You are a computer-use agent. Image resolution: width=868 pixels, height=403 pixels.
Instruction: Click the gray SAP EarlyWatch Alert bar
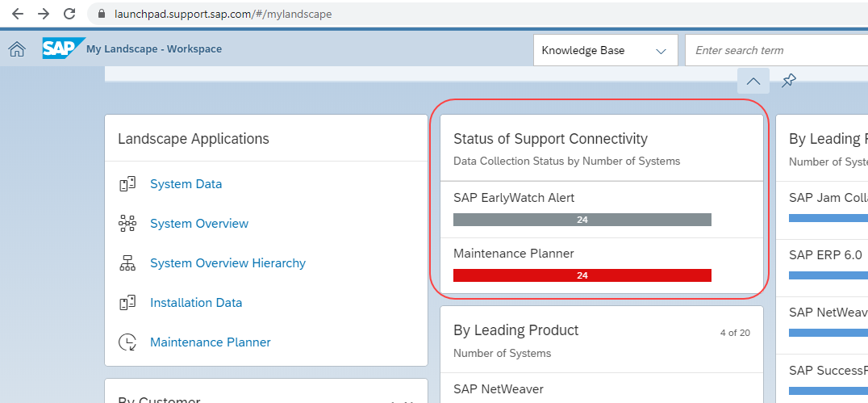click(x=582, y=220)
